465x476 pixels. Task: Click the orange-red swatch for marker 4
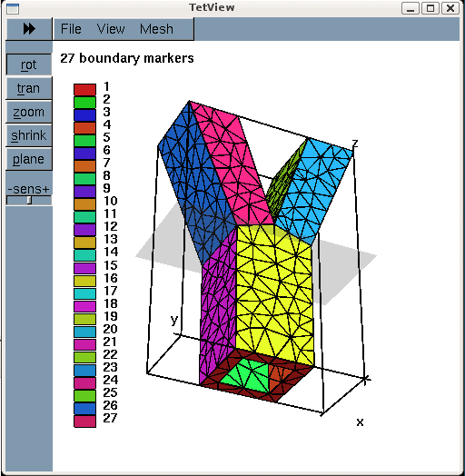[x=85, y=128]
